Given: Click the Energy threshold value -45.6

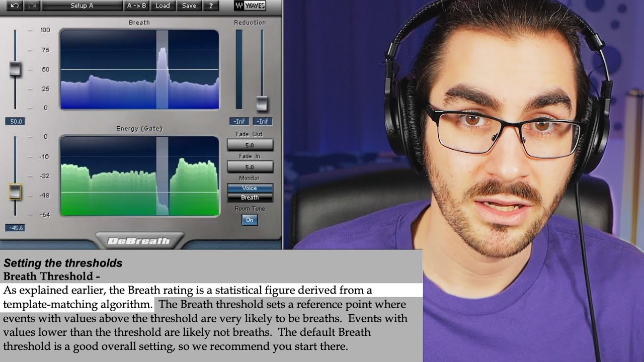Looking at the screenshot, I should [15, 228].
